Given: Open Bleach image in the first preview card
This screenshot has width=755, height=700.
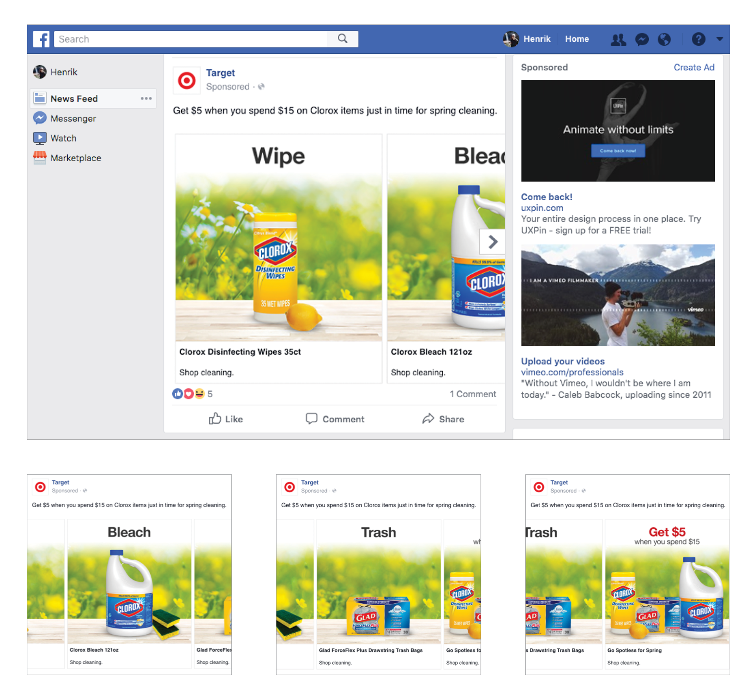Looking at the screenshot, I should (x=129, y=581).
